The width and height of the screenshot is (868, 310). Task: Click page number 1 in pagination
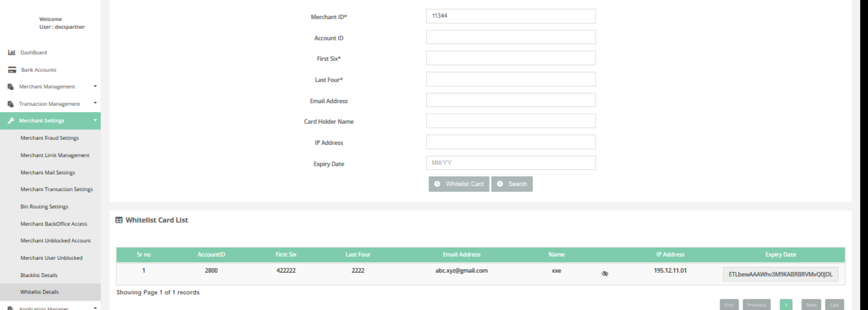(x=786, y=305)
